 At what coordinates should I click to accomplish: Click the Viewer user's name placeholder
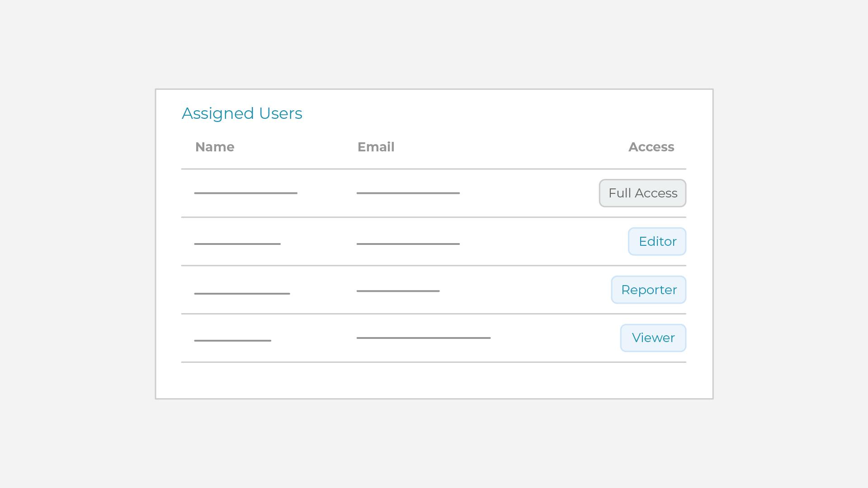(x=232, y=340)
